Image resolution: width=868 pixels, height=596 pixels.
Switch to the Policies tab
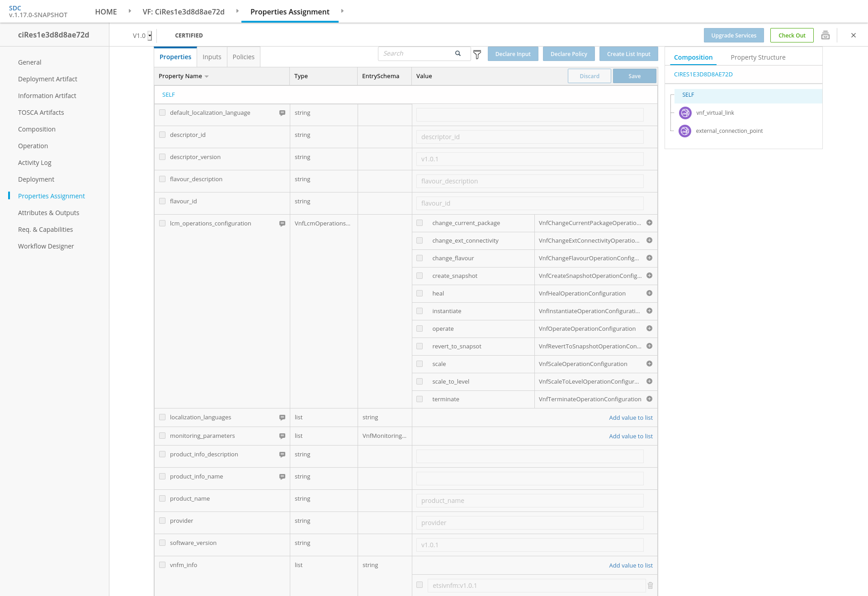[244, 57]
